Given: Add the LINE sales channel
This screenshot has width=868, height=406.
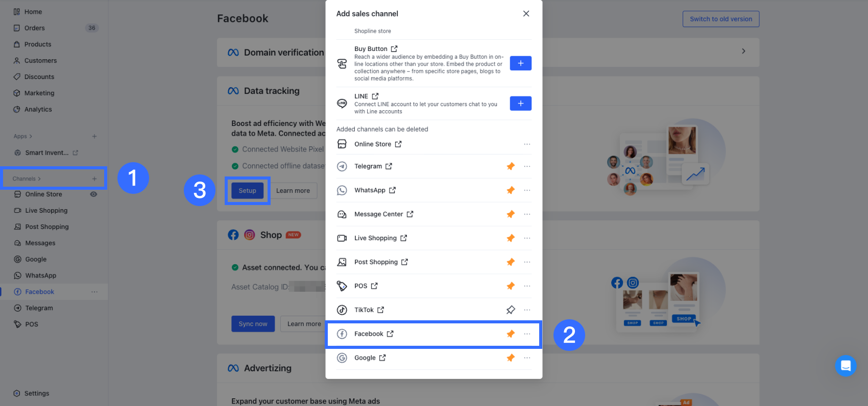Looking at the screenshot, I should [521, 103].
